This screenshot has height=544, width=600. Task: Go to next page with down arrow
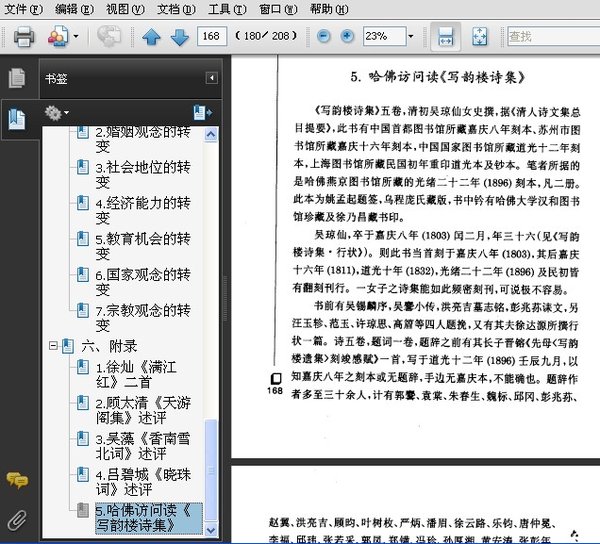(x=179, y=37)
